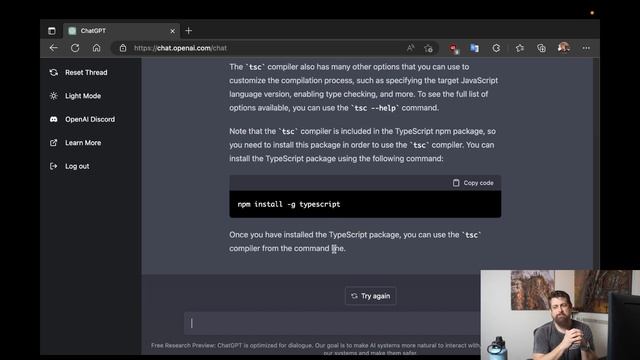
Task: Open the read aloud icon in address bar
Action: click(x=410, y=48)
